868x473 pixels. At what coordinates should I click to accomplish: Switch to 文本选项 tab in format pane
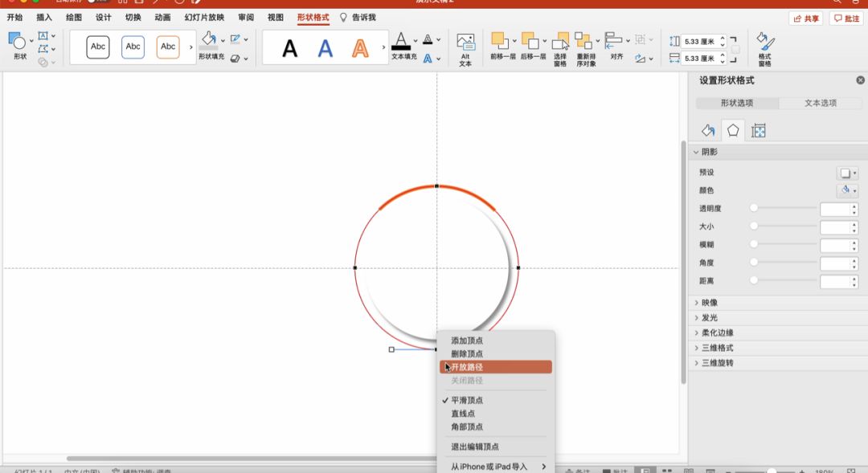click(821, 103)
